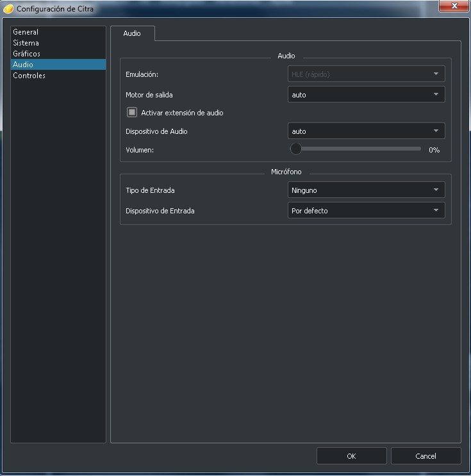Click the Dispositivo de Audio label

[156, 131]
